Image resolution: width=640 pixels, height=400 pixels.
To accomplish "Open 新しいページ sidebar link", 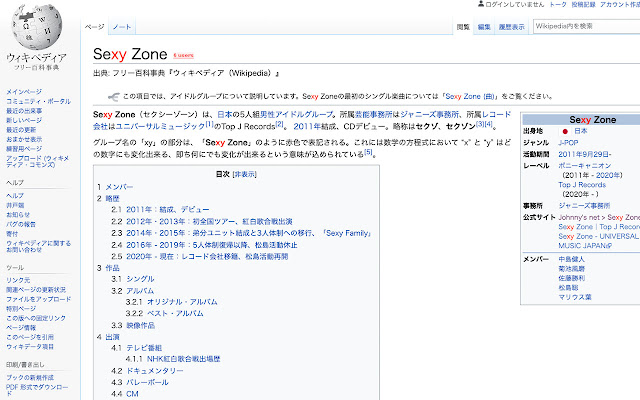I will coord(24,120).
